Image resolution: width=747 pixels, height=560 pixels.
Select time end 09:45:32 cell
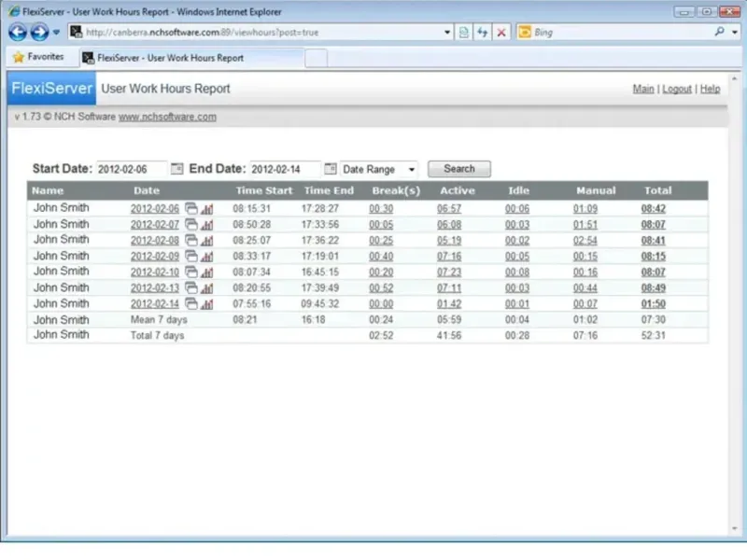[x=319, y=304]
